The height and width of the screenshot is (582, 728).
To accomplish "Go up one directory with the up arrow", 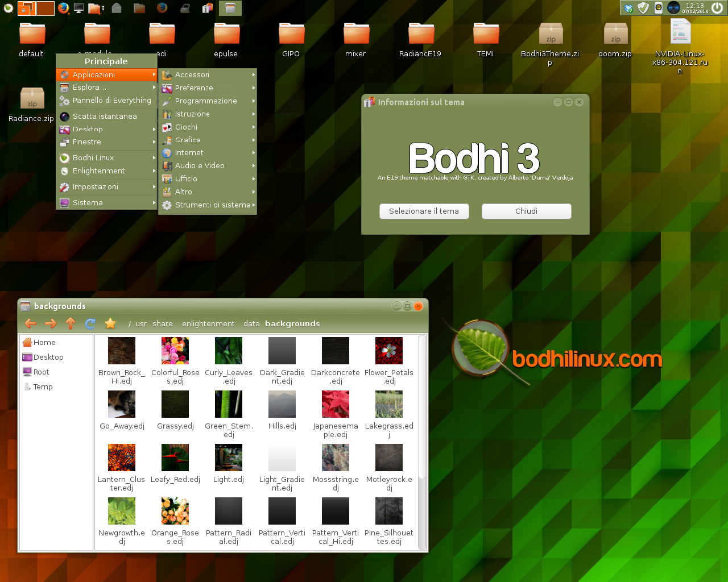I will (71, 323).
